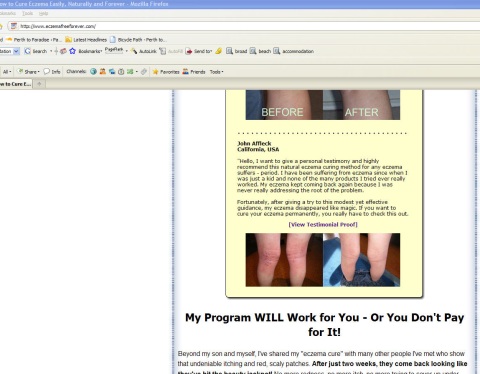Click the Google Search toolbar button
The width and height of the screenshot is (480, 374).
(36, 51)
